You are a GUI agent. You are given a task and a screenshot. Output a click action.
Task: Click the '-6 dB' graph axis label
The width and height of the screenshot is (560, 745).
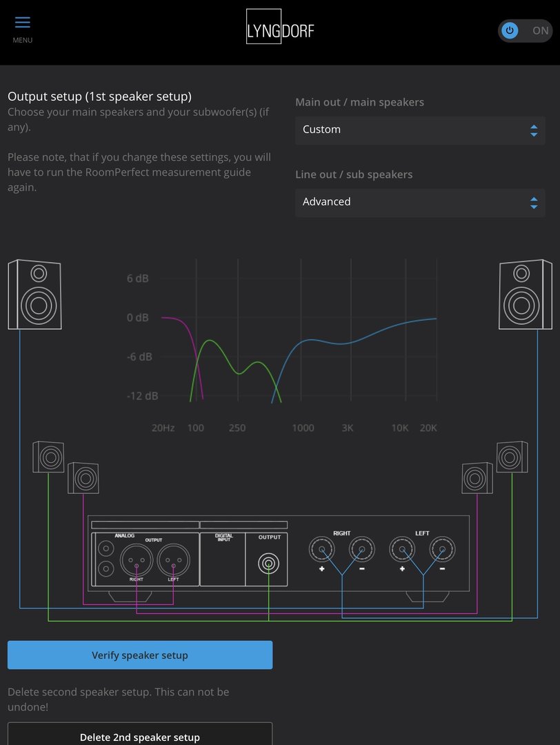(139, 357)
